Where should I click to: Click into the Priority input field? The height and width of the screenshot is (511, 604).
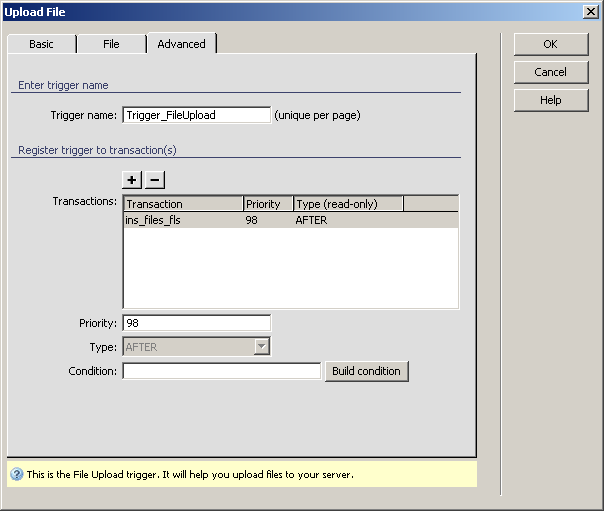[196, 323]
